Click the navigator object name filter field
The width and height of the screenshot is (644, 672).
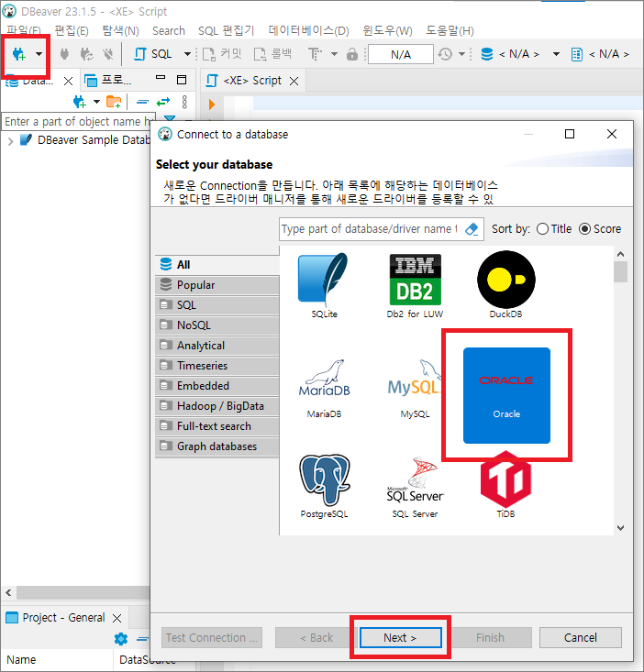tap(78, 122)
